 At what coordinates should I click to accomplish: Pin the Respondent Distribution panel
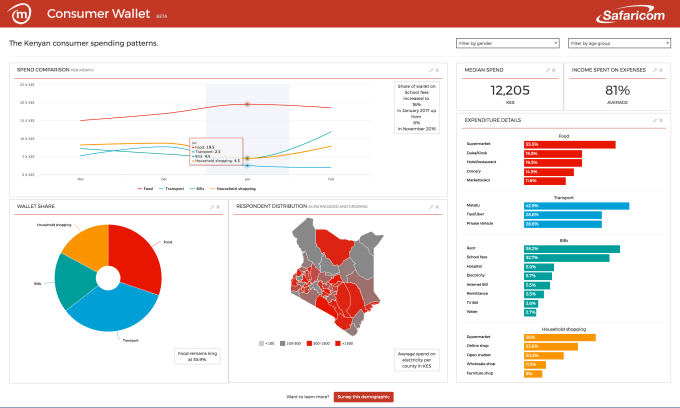[431, 207]
